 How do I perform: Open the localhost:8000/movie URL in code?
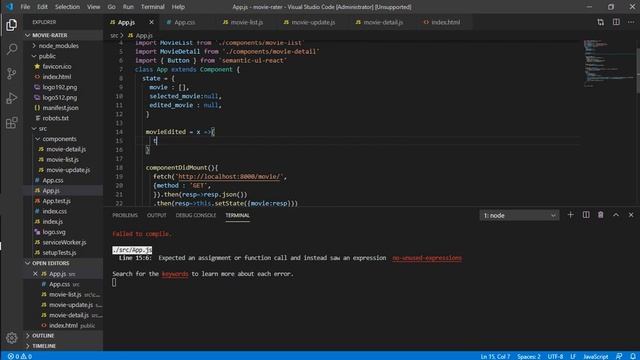pyautogui.click(x=230, y=177)
